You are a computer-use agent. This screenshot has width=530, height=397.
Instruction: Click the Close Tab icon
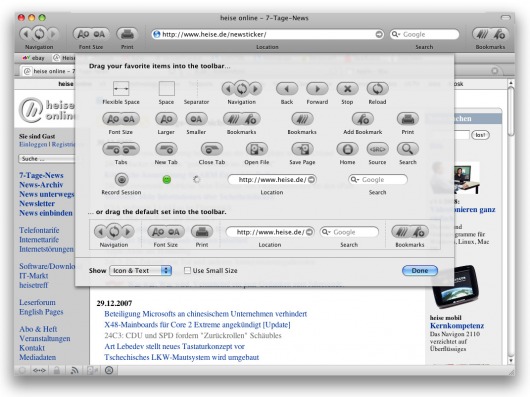coord(212,149)
